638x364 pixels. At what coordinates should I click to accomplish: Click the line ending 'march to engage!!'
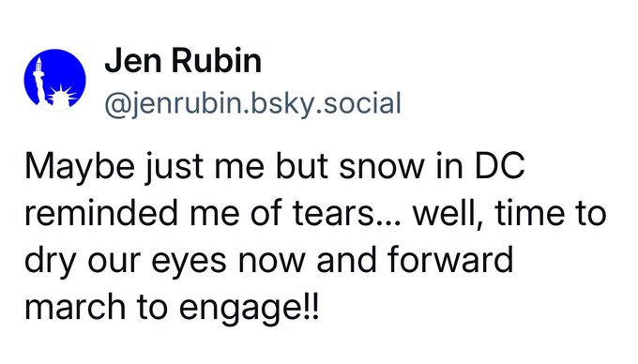click(x=173, y=308)
